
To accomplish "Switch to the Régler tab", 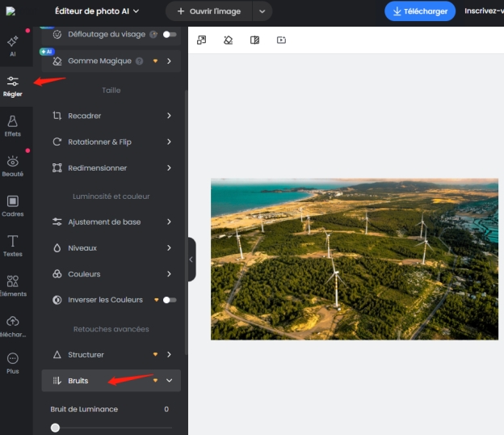I will coord(12,85).
